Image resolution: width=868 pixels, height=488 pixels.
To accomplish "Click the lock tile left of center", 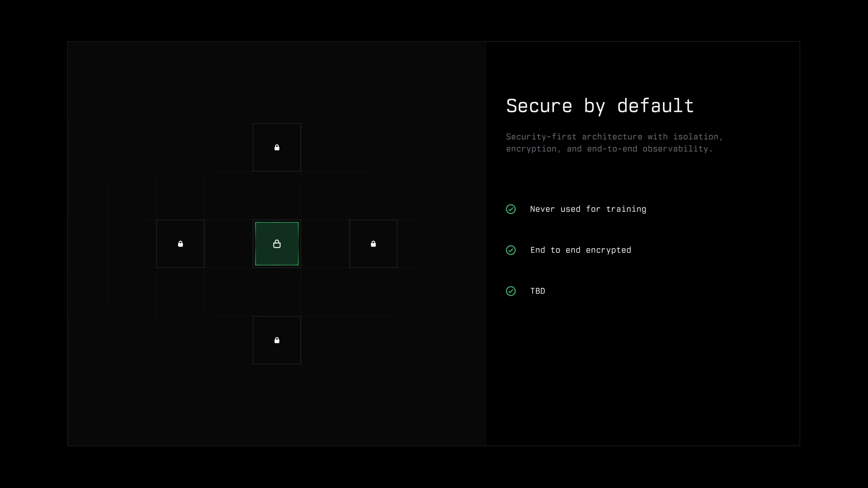I will (x=180, y=244).
